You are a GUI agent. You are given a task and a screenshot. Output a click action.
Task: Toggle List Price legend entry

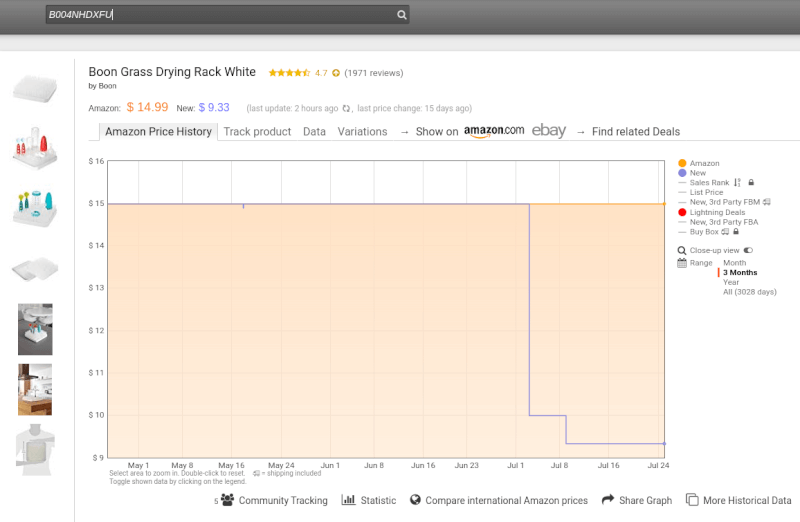pos(706,192)
